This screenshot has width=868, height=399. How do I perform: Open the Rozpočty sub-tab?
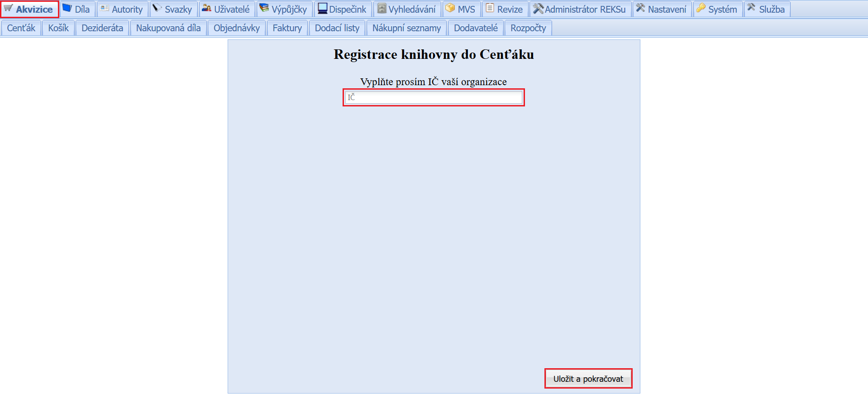528,28
